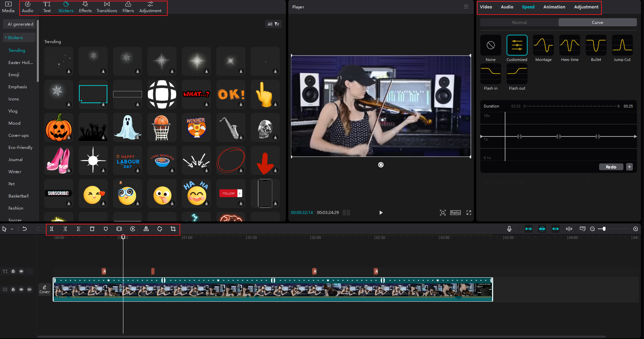Select the pumpkin sticker
The height and width of the screenshot is (339, 644).
pos(59,126)
